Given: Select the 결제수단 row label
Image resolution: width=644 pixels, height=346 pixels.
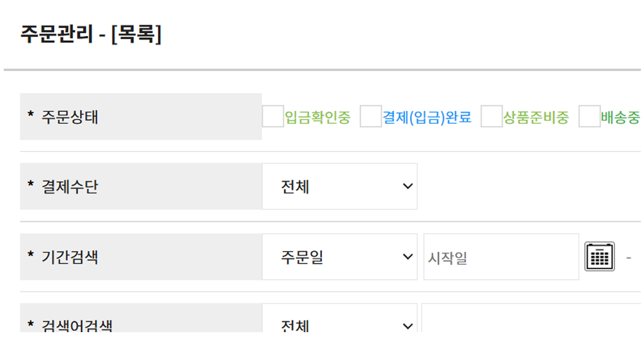Looking at the screenshot, I should (70, 187).
